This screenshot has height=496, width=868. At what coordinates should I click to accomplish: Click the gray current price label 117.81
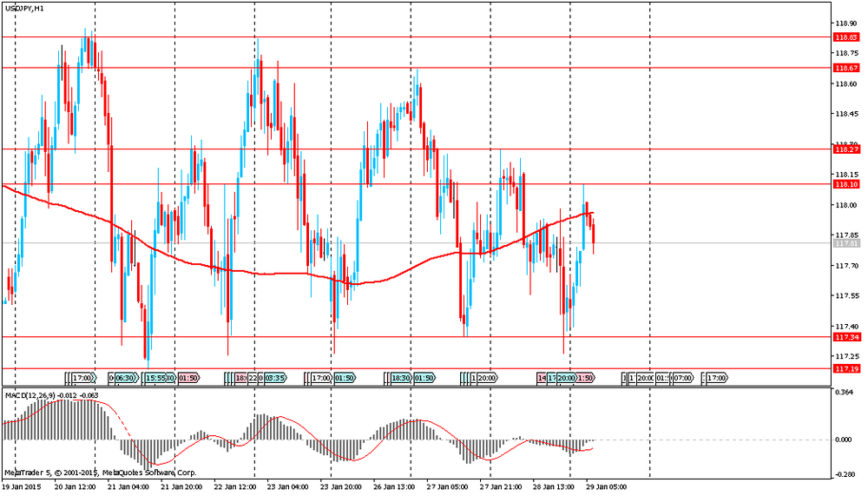tap(845, 243)
